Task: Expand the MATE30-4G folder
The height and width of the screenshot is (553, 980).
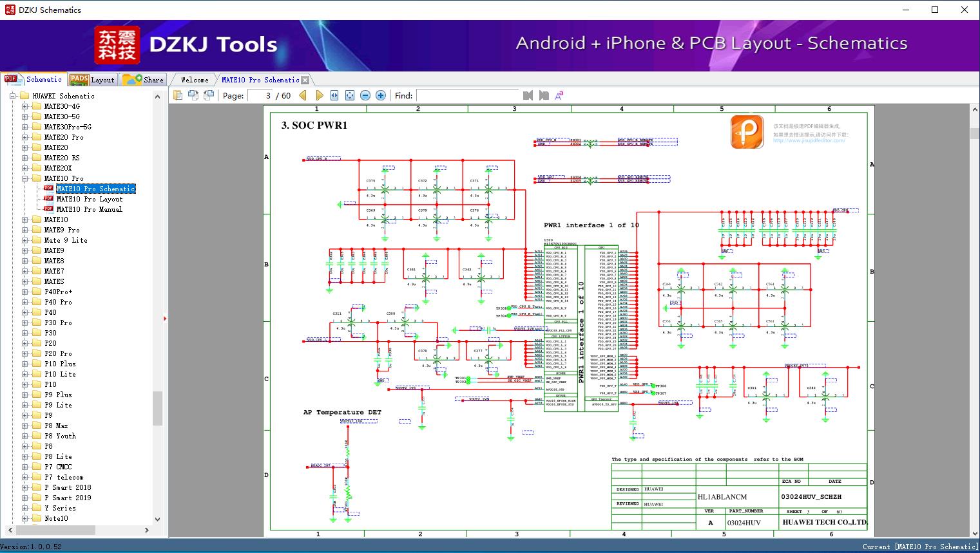Action: (x=25, y=106)
